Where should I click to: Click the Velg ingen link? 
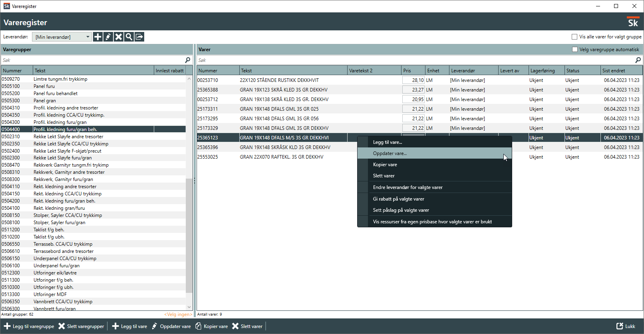point(178,314)
